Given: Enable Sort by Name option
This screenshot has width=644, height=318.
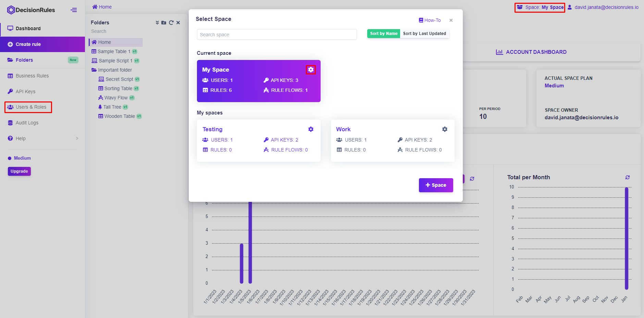Looking at the screenshot, I should (384, 34).
